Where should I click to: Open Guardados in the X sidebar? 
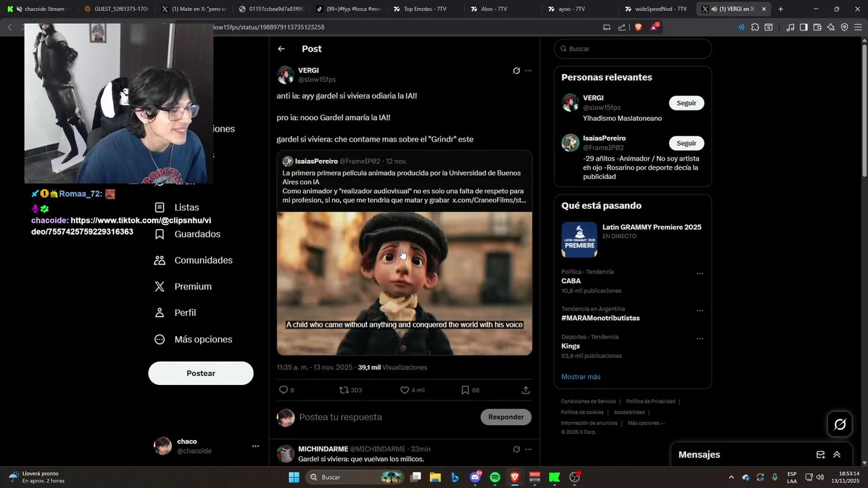pos(188,234)
